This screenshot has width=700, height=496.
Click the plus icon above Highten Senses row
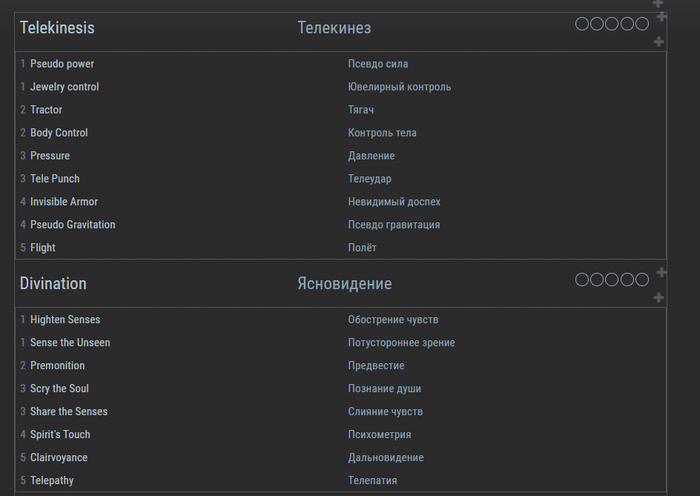pos(658,298)
